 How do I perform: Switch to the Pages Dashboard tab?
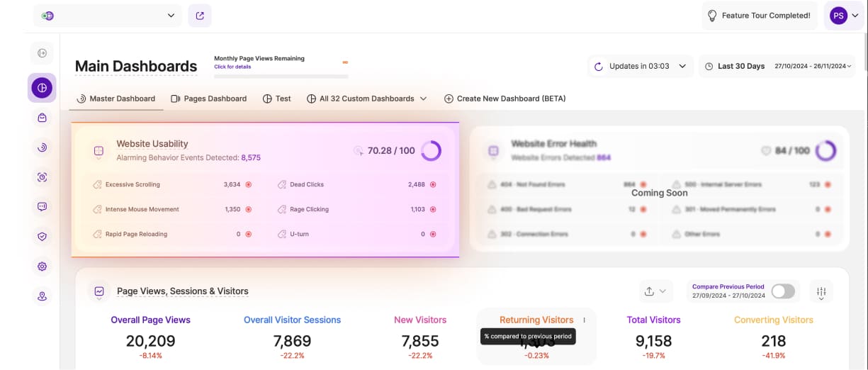209,99
